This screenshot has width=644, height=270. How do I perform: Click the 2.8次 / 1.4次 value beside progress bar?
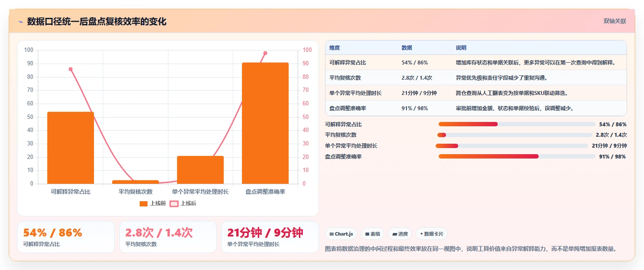point(611,135)
